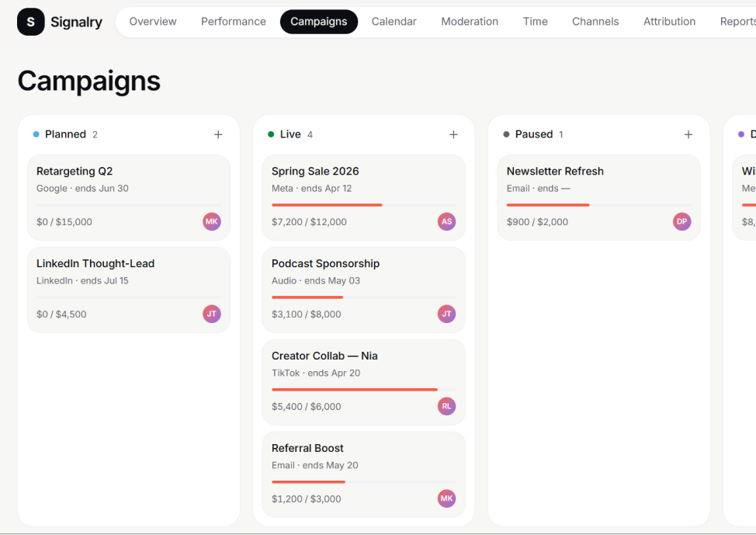The image size is (756, 535).
Task: Click the Live column header label
Action: click(290, 134)
